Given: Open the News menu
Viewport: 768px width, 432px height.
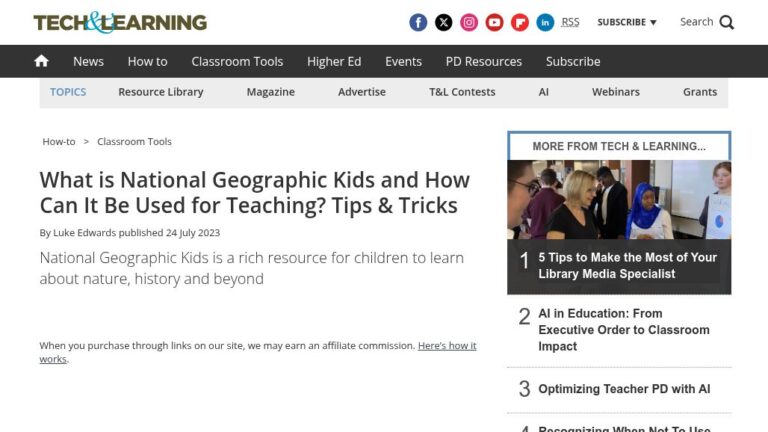Looking at the screenshot, I should click(88, 61).
